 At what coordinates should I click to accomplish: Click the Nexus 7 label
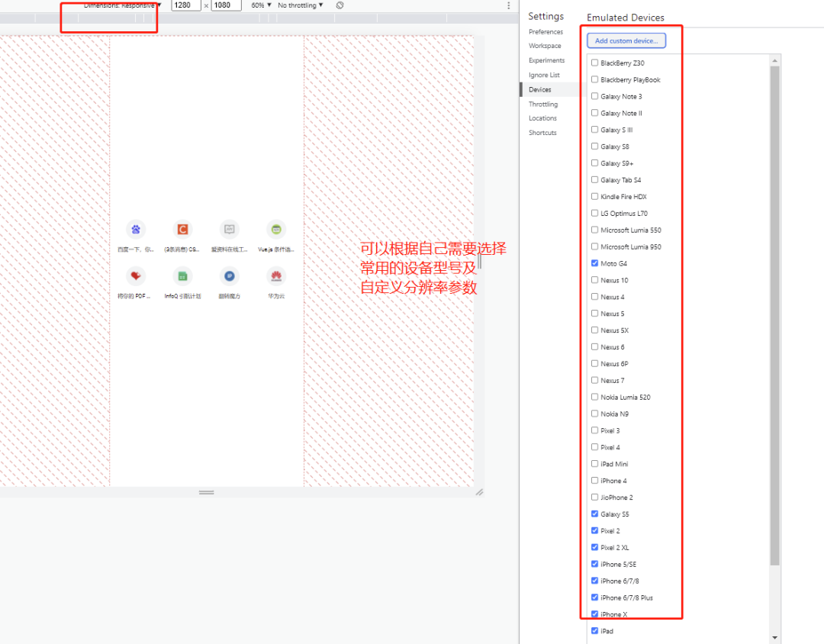pyautogui.click(x=612, y=381)
